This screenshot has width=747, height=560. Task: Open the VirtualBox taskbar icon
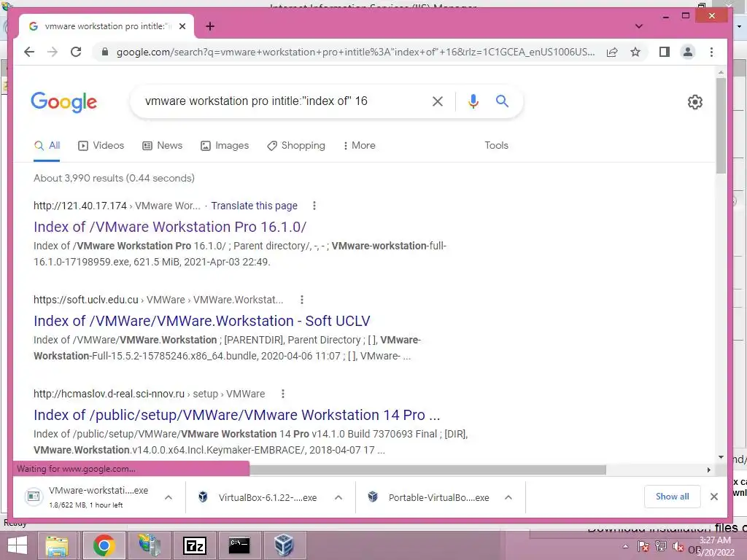click(284, 545)
